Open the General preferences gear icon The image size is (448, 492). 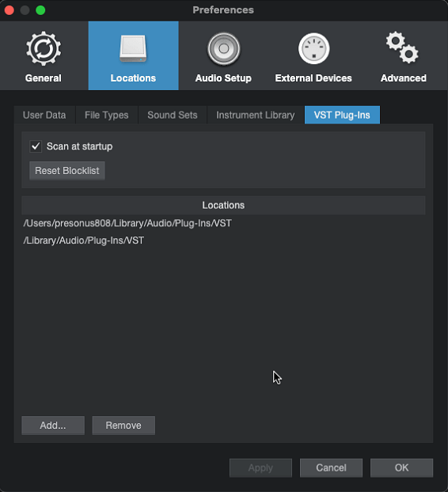point(44,49)
